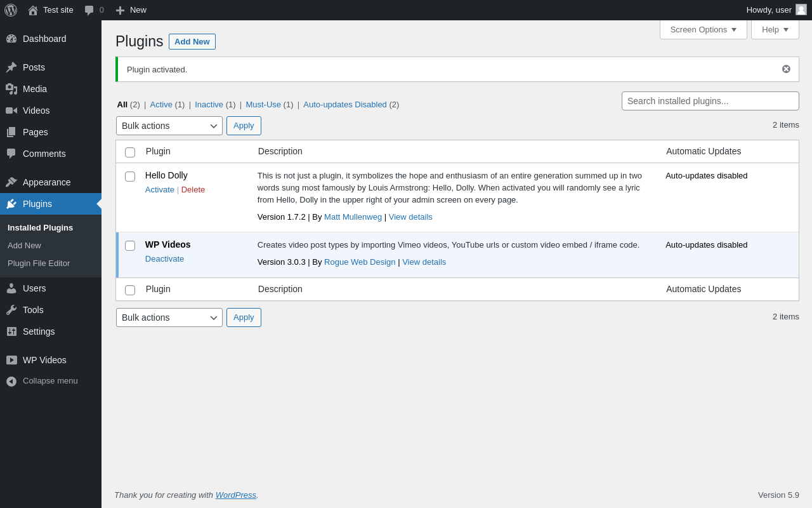812x508 pixels.
Task: Click the Settings sliders icon
Action: point(11,331)
